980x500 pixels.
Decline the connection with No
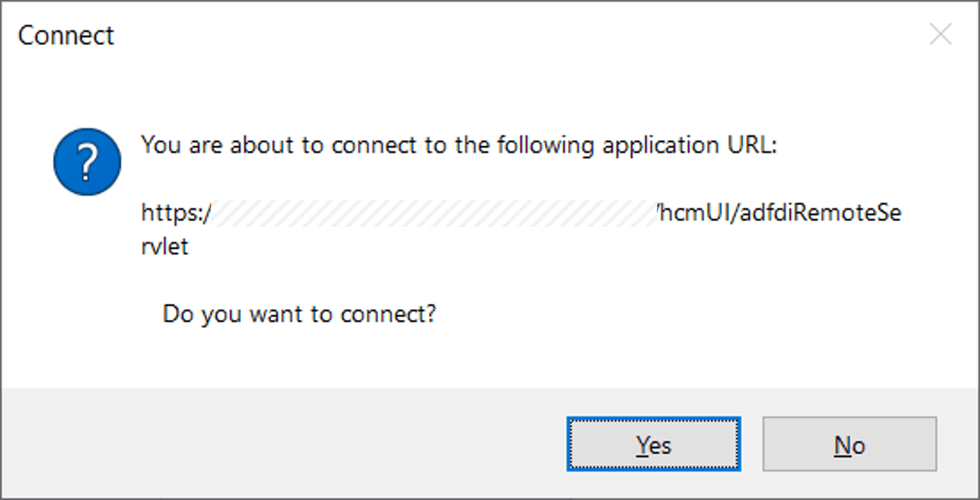(x=849, y=444)
